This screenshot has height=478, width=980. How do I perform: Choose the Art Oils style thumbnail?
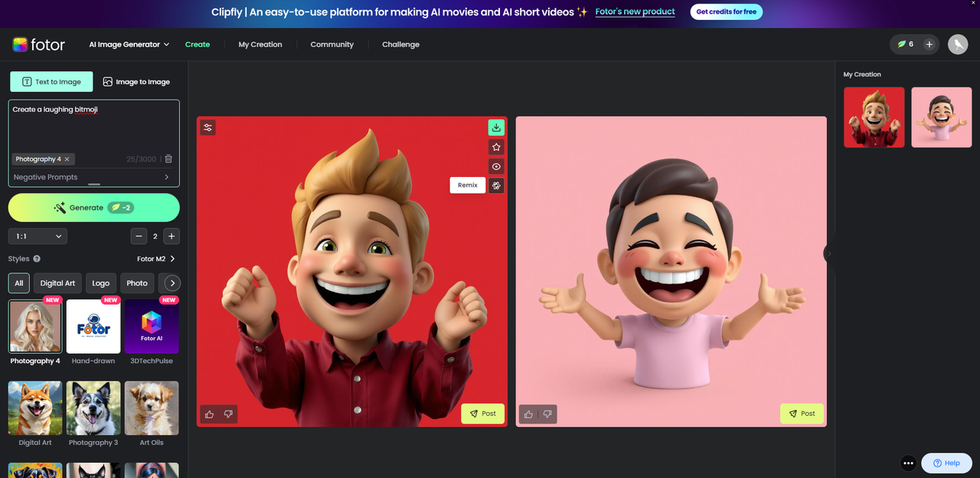coord(152,408)
